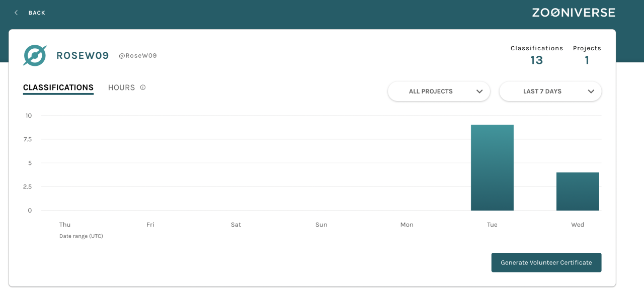Click the 7.5 y-axis value

(27, 139)
